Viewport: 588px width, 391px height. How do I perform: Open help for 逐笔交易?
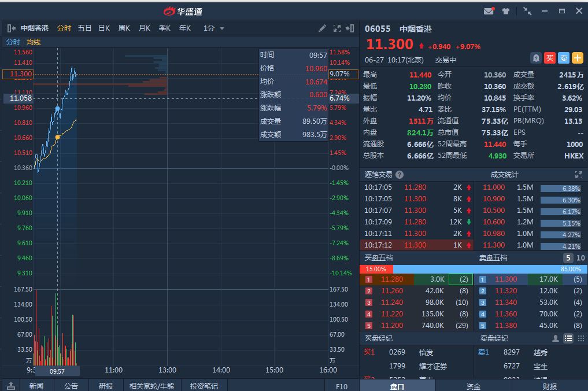tap(400, 175)
